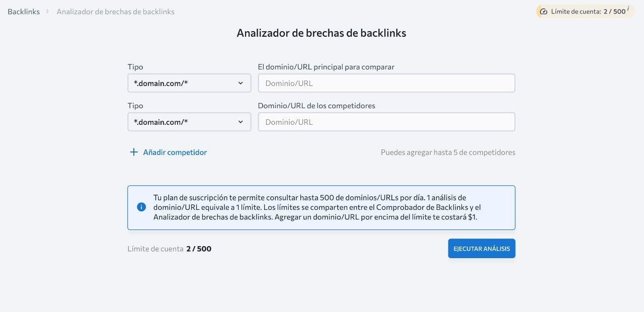Click the chevron arrow in the competitor Tipo selector
Image resolution: width=644 pixels, height=312 pixels.
(x=240, y=122)
